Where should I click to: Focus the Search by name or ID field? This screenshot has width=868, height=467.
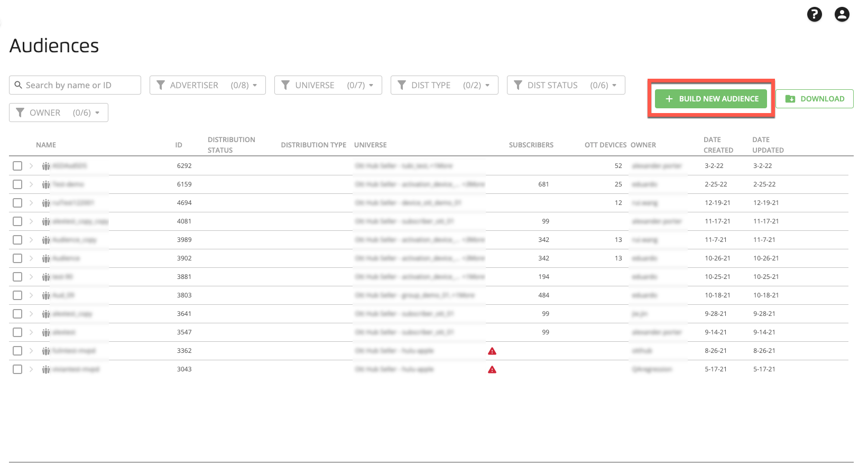[75, 85]
